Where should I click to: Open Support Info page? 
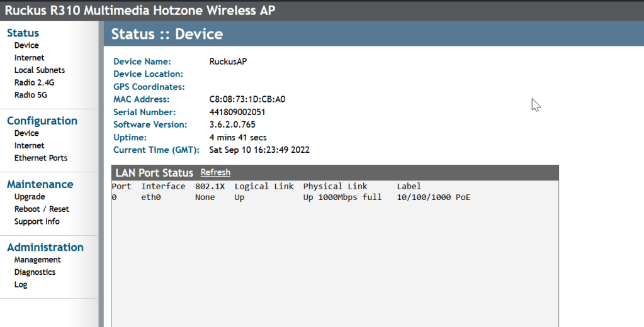tap(37, 221)
